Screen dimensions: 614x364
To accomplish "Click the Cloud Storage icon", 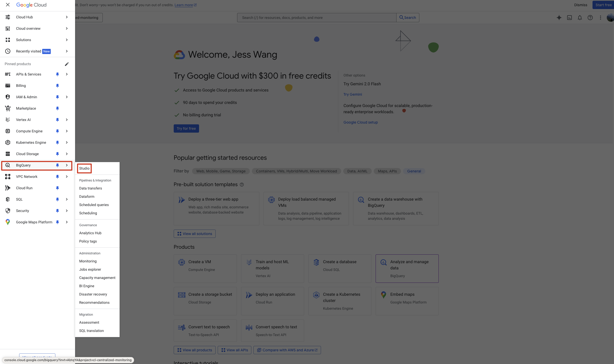I will (x=8, y=154).
